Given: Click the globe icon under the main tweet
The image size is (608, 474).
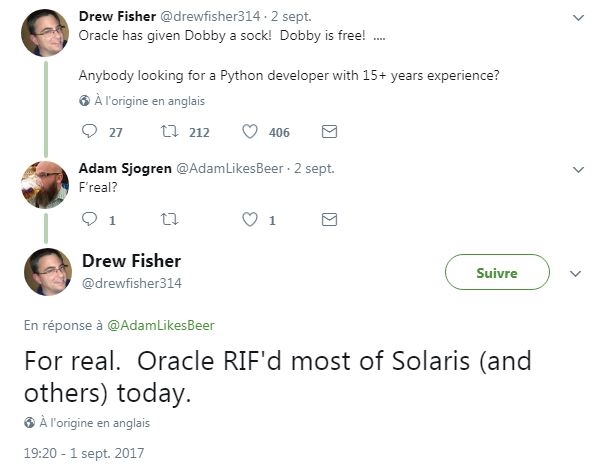Looking at the screenshot, I should click(29, 421).
